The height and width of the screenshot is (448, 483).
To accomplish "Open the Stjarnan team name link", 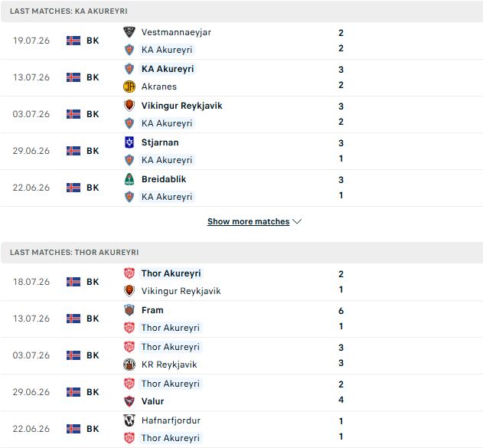I will tap(160, 142).
